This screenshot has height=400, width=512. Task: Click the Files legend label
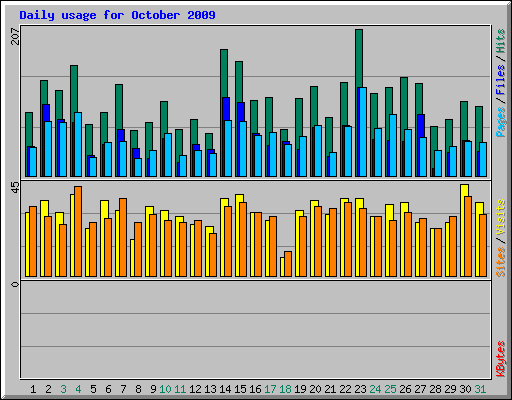click(x=500, y=80)
